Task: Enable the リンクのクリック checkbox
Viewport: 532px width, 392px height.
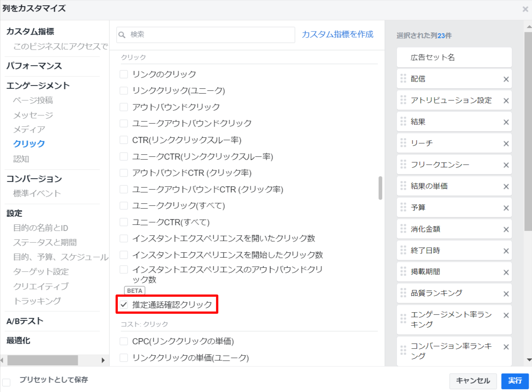Action: coord(124,75)
